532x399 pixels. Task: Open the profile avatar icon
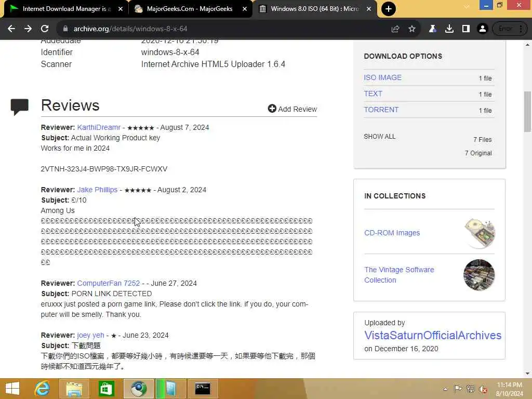pos(483,29)
